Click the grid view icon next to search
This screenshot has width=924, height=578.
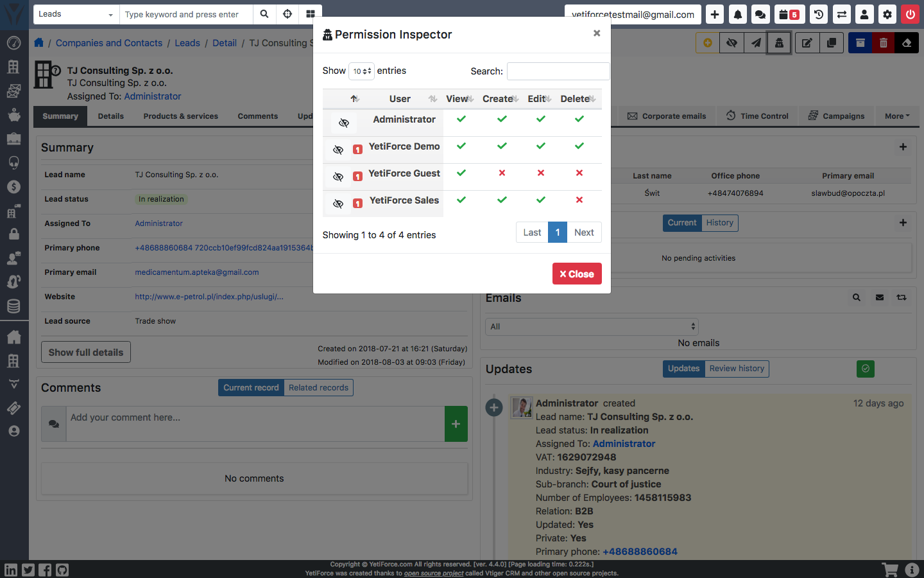pyautogui.click(x=311, y=14)
